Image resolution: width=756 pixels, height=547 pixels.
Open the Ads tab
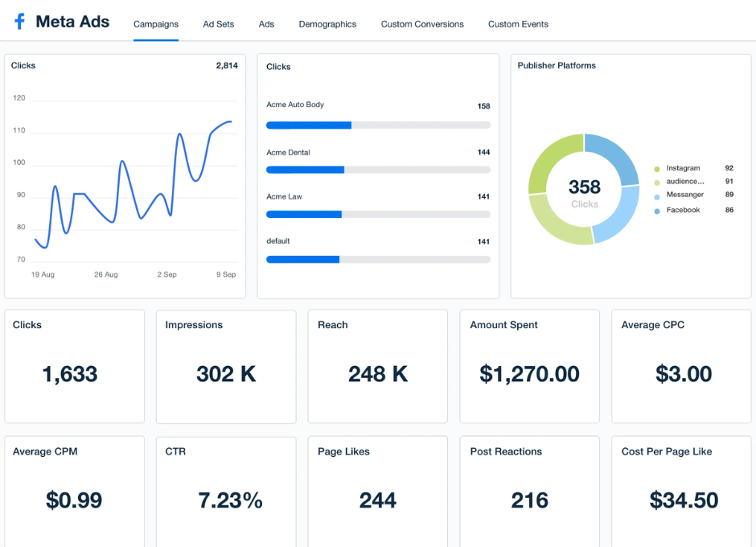(266, 24)
